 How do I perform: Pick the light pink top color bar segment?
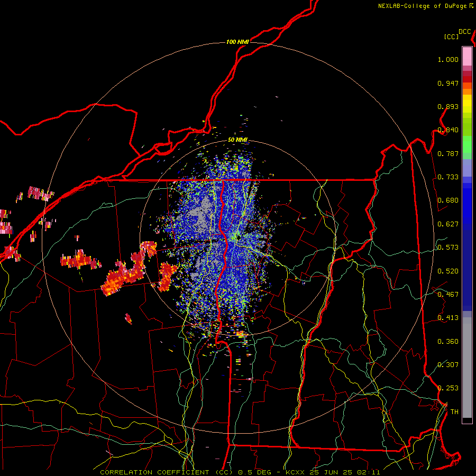point(467,56)
